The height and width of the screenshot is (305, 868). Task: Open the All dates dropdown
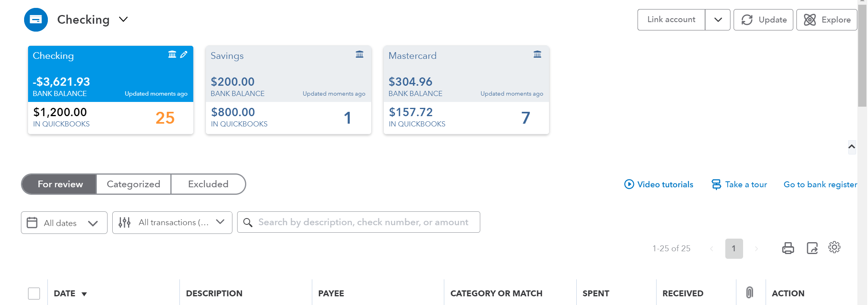(64, 223)
